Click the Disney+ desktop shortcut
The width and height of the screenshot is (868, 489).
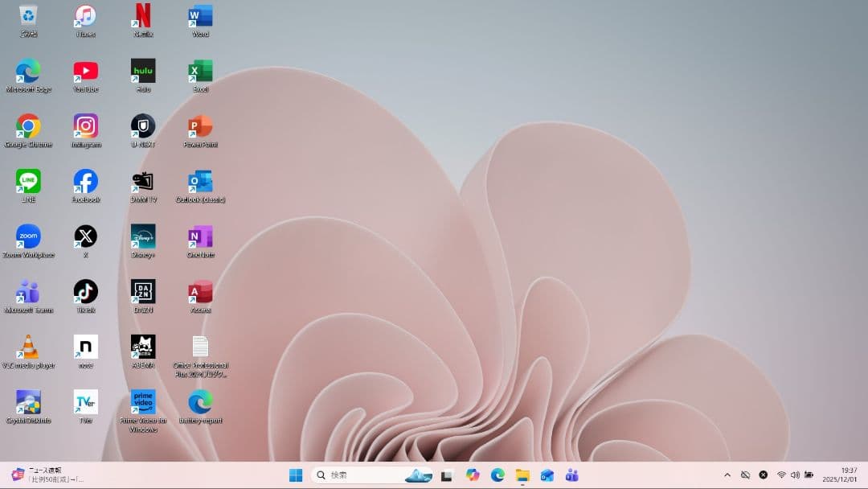click(143, 236)
